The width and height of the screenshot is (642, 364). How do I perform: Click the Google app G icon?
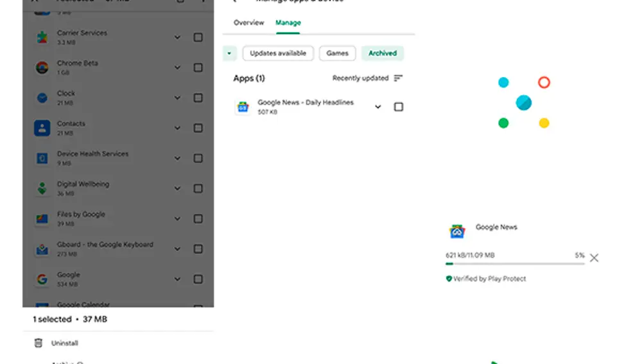pos(42,279)
